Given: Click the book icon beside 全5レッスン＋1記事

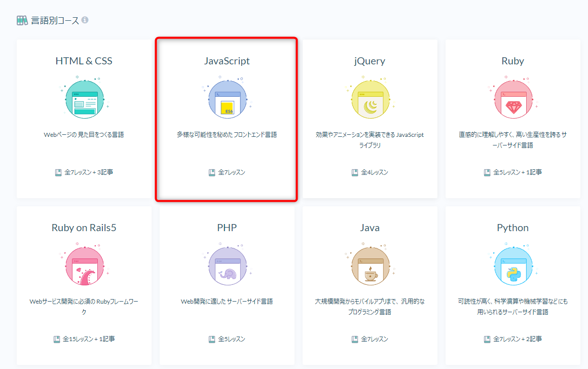Looking at the screenshot, I should click(x=487, y=172).
